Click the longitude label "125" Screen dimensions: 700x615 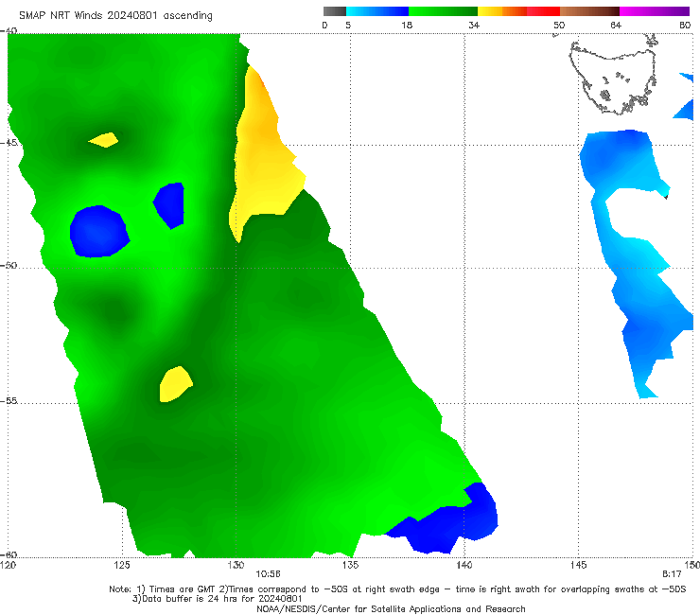tap(122, 565)
